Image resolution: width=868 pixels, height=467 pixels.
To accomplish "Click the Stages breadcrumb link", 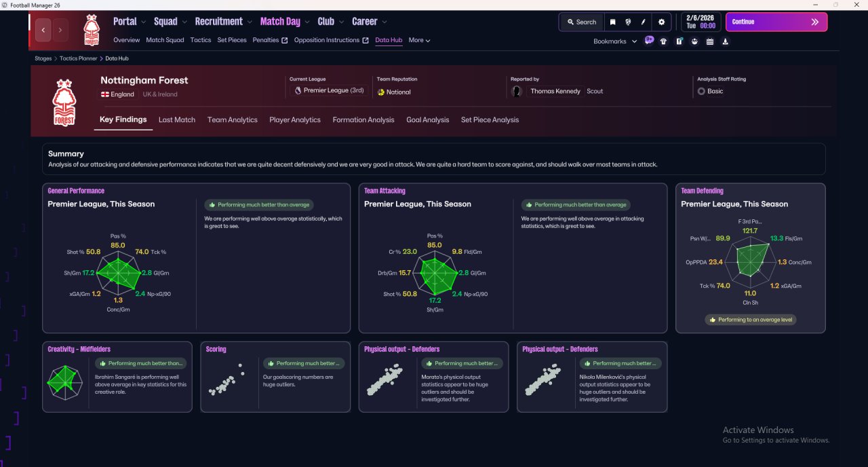I will point(43,58).
